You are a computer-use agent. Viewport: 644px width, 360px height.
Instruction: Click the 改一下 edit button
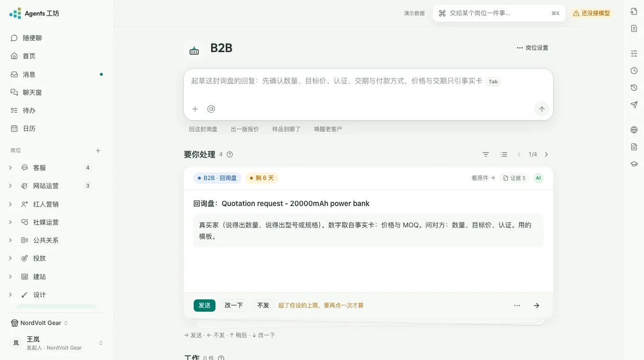pyautogui.click(x=233, y=306)
